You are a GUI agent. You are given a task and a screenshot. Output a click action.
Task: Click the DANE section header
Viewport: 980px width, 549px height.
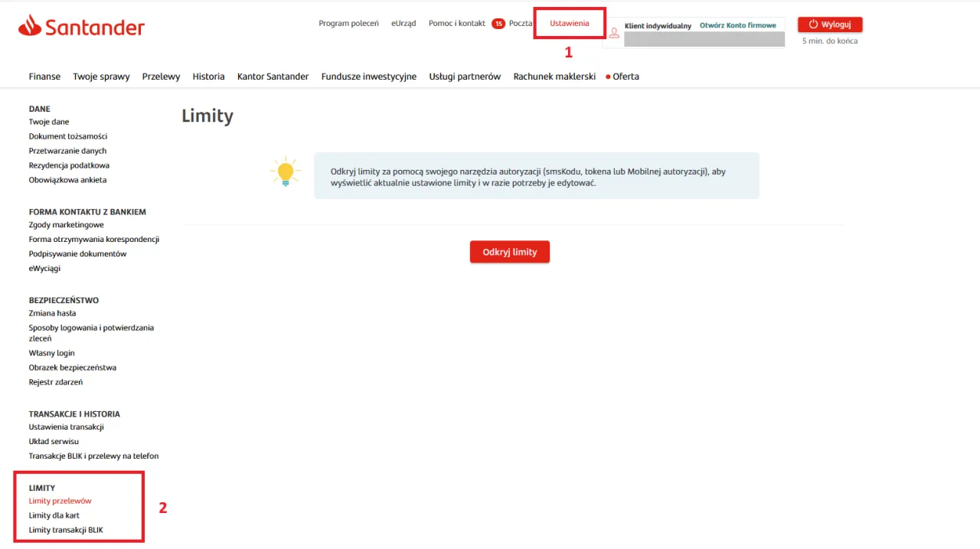pyautogui.click(x=40, y=109)
